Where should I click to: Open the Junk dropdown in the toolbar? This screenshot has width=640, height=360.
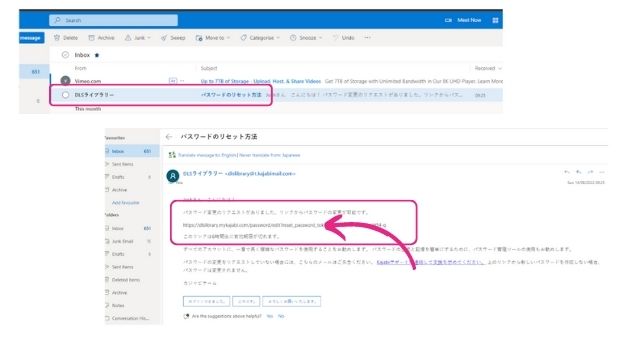(x=138, y=38)
